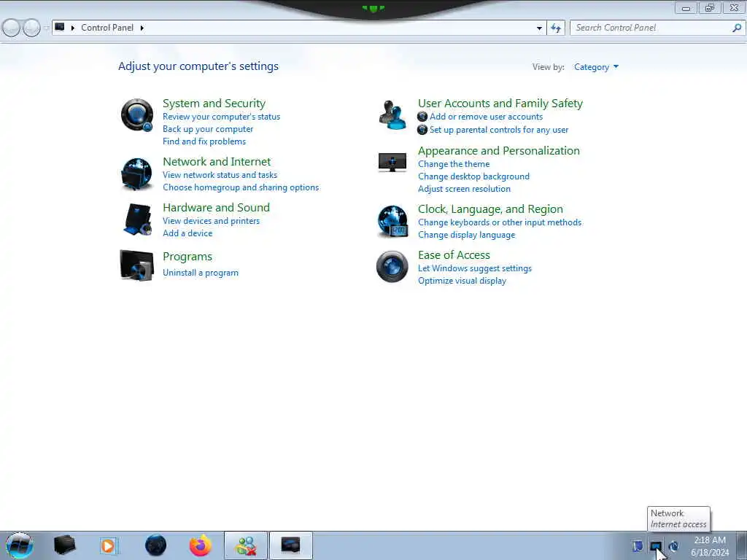Click the tray icon left of the Network icon
This screenshot has height=560, width=747.
pos(638,546)
